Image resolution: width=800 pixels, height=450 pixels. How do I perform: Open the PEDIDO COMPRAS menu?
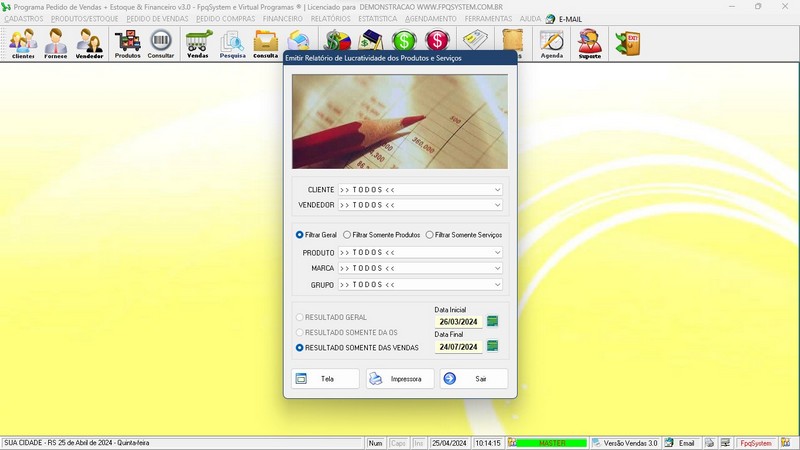[x=226, y=19]
